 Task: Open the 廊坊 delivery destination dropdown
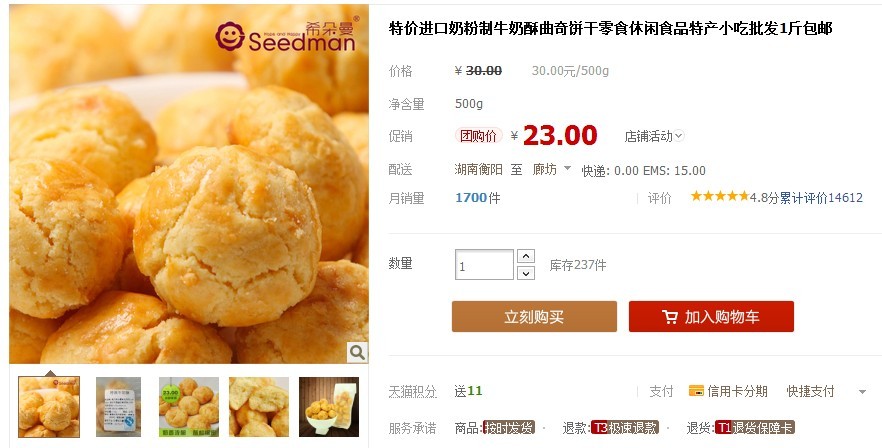(551, 169)
